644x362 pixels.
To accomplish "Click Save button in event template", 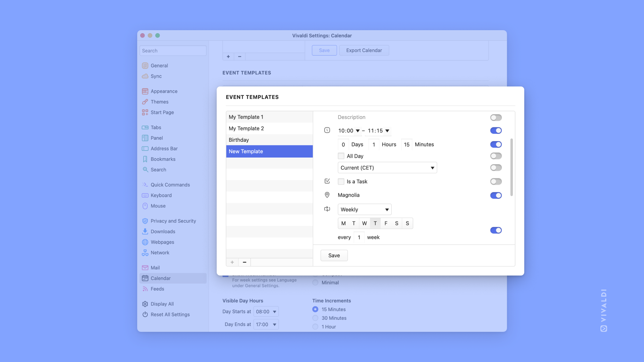I will 334,255.
